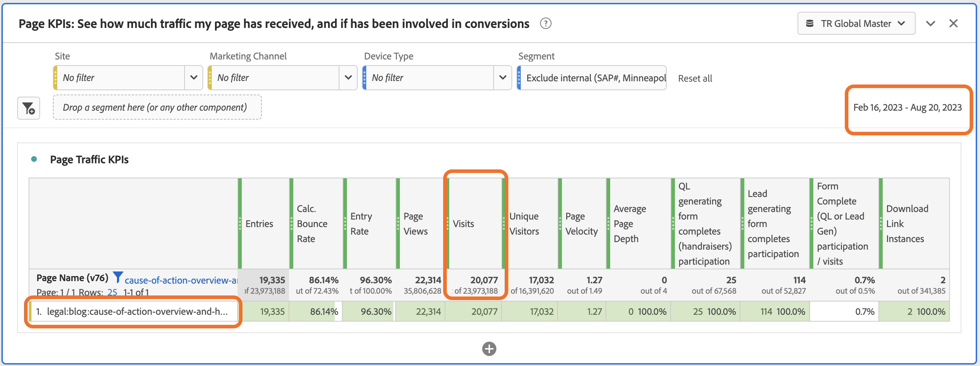Screen dimensions: 980x366
Task: Collapse the panel with the chevron icon
Action: 931,24
